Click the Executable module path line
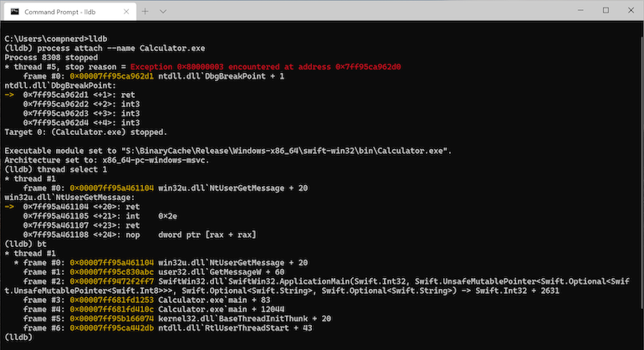644x350 pixels. click(227, 149)
